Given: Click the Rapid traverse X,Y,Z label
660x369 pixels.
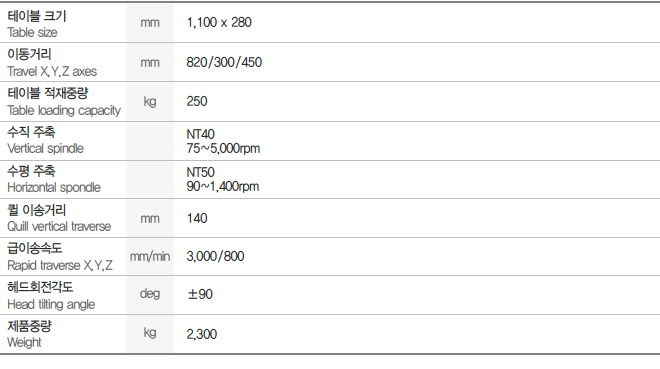Looking at the screenshot, I should tap(60, 265).
